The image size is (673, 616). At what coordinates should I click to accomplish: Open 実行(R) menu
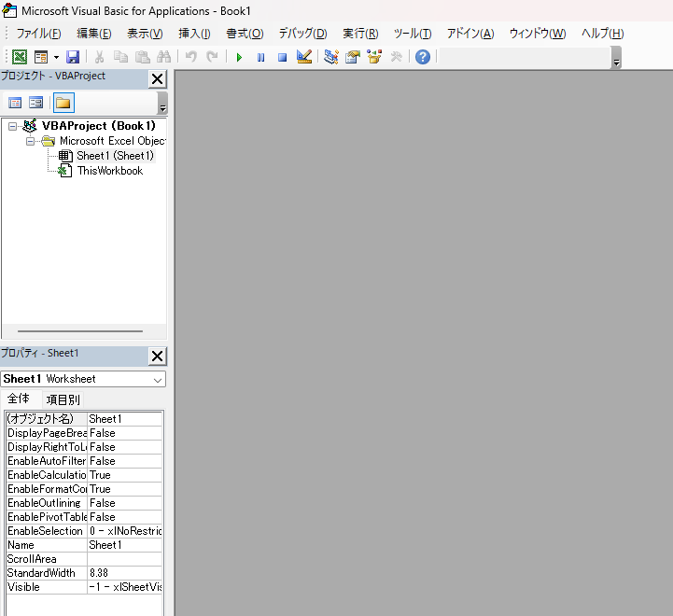tap(360, 34)
